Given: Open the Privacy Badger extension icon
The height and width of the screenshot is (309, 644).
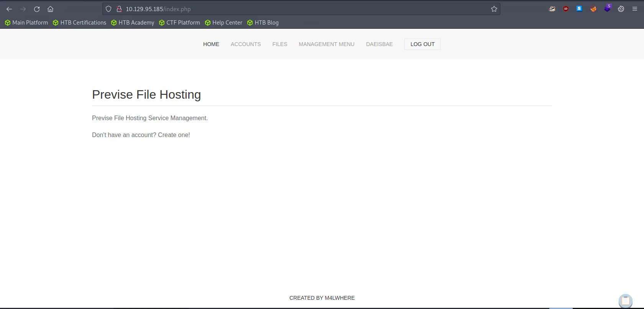Looking at the screenshot, I should coord(552,9).
